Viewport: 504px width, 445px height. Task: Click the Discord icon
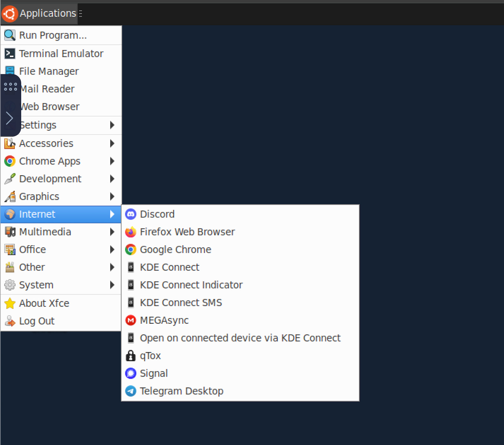131,214
